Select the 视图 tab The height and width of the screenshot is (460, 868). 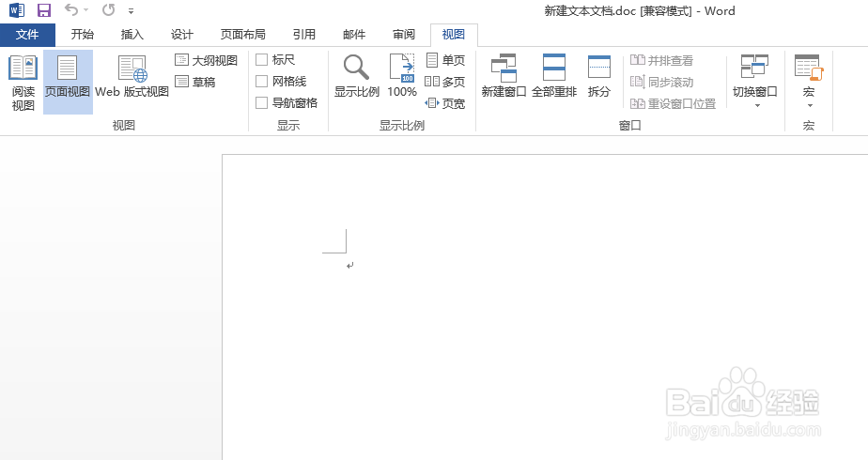coord(454,35)
